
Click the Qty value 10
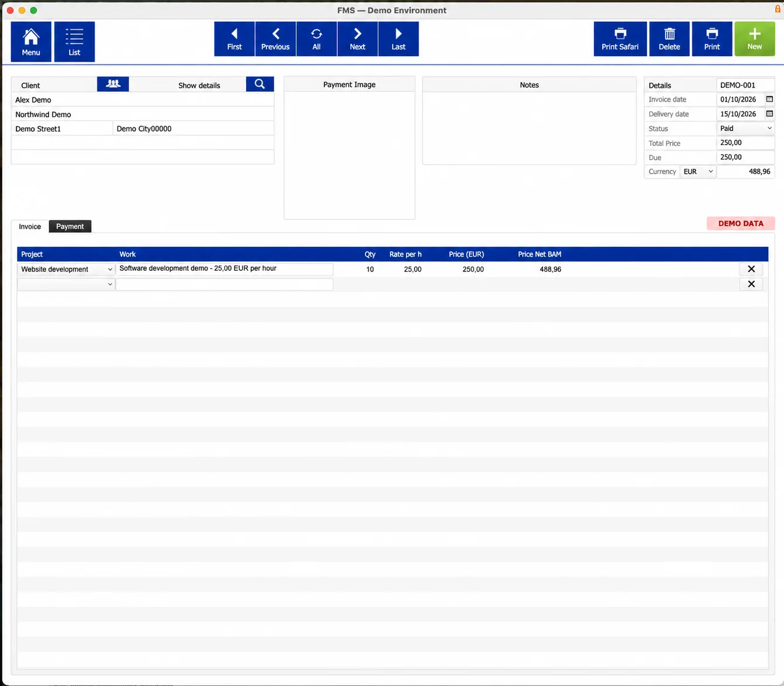coord(370,270)
